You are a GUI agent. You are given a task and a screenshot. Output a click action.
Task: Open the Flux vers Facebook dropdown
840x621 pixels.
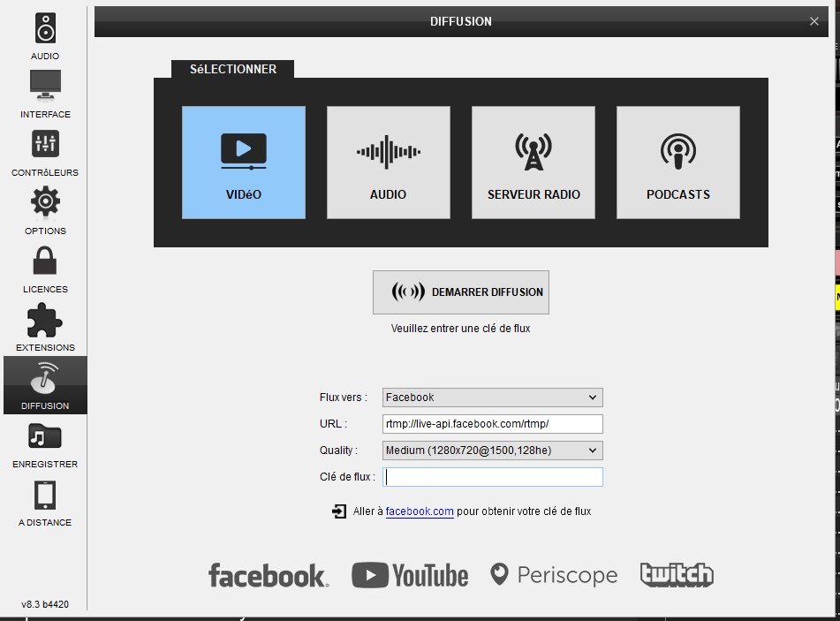[493, 398]
